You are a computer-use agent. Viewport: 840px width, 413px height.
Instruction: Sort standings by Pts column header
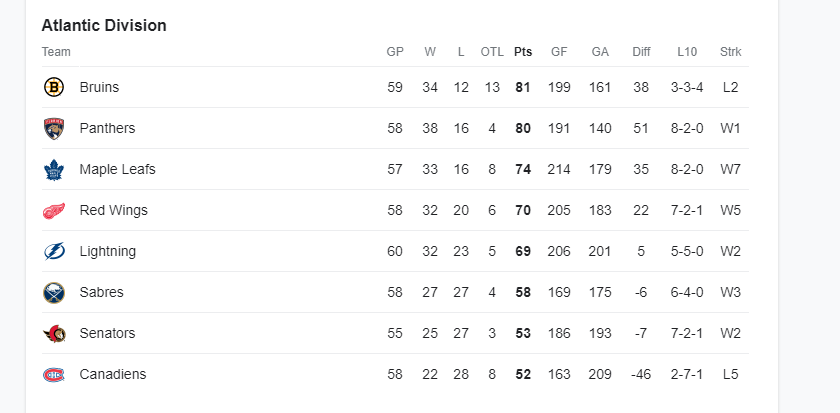(523, 52)
